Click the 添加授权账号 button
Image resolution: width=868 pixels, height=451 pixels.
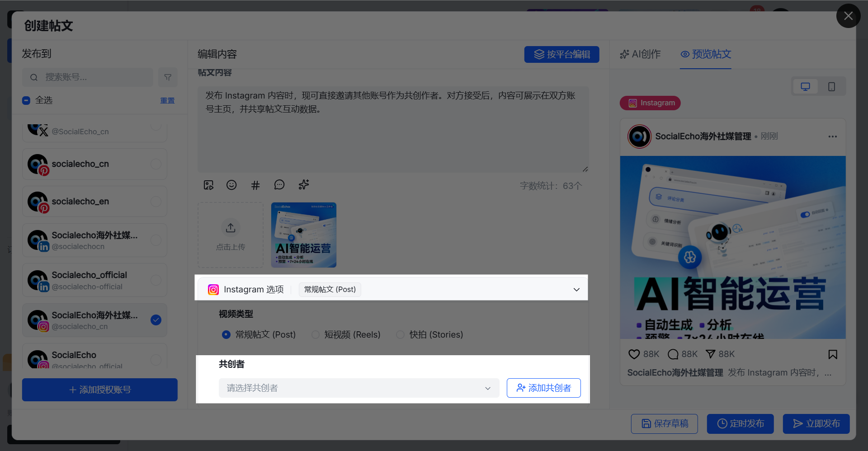(100, 390)
